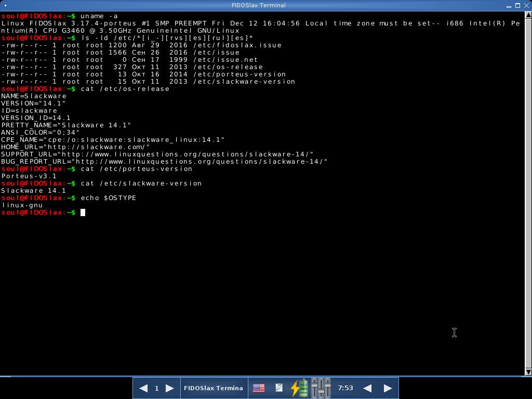The height and width of the screenshot is (399, 532).
Task: Click the CPE_NAME line
Action: pyautogui.click(x=113, y=140)
